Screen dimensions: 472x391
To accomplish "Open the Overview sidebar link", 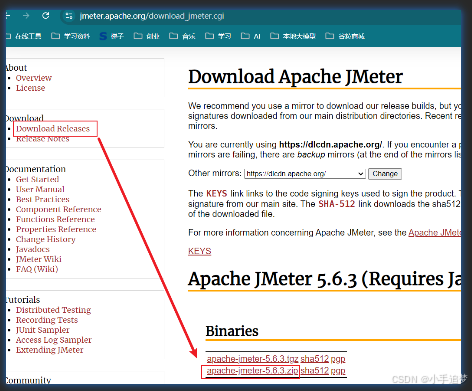I will point(34,78).
